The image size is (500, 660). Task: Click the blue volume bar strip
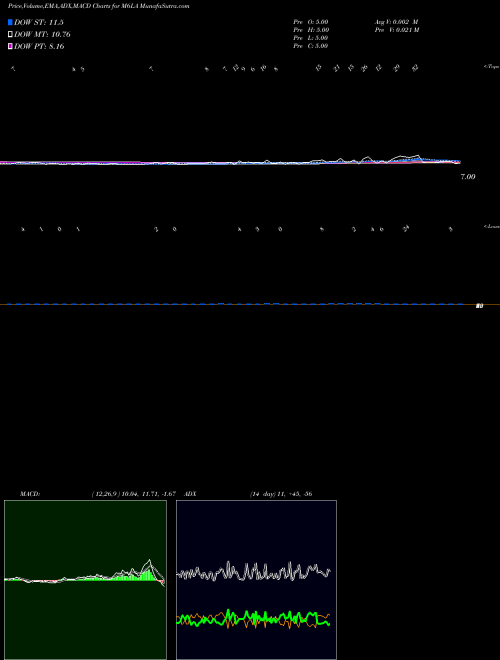235,303
